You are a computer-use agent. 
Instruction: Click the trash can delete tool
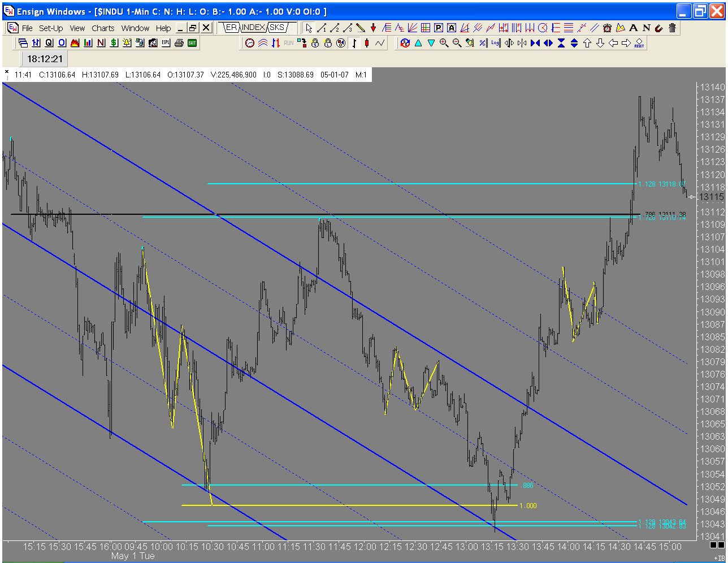click(672, 28)
